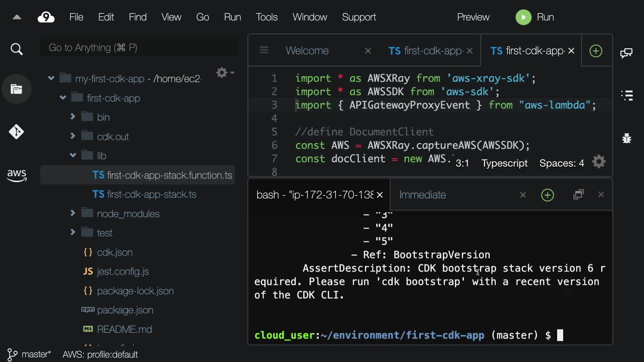Screen dimensions: 644x362
Task: Open the Tools menu
Action: coord(266,17)
